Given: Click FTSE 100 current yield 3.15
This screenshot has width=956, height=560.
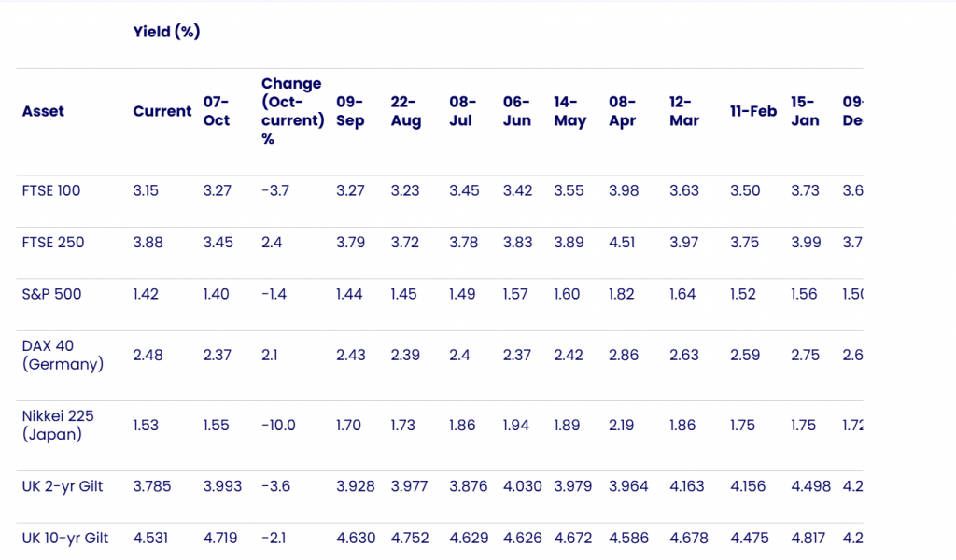Looking at the screenshot, I should click(x=146, y=190).
